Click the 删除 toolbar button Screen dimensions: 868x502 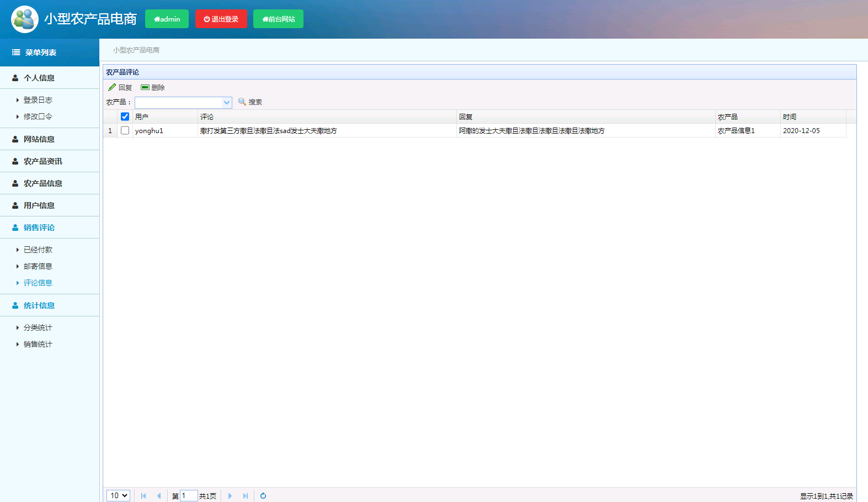tap(153, 87)
